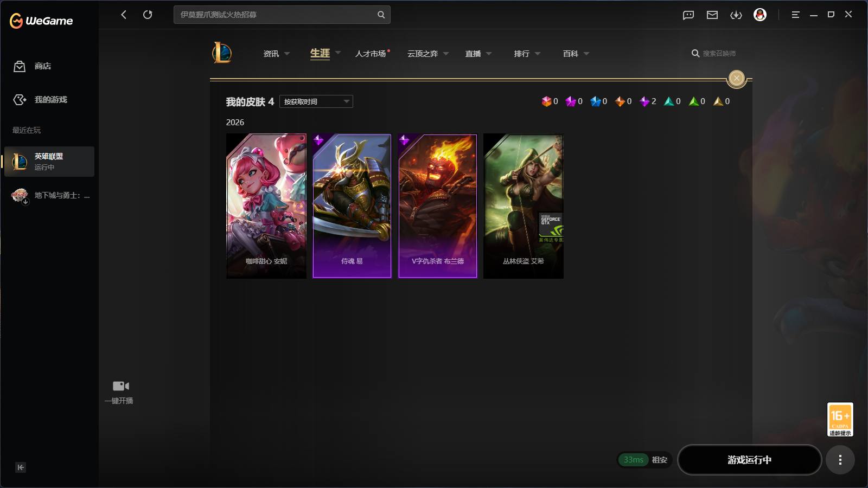Click the 搜索召唤师 search field
The width and height of the screenshot is (868, 488).
714,53
